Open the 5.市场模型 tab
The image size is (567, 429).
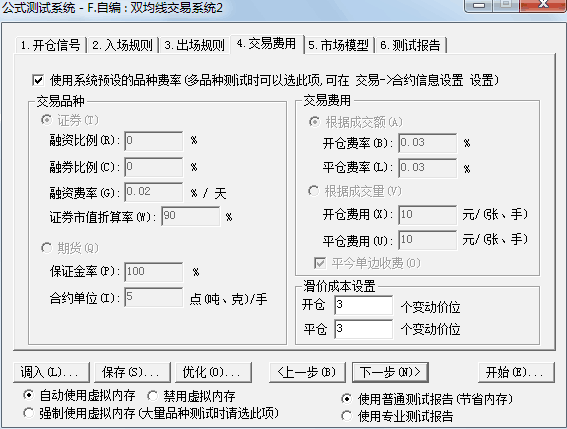click(338, 45)
